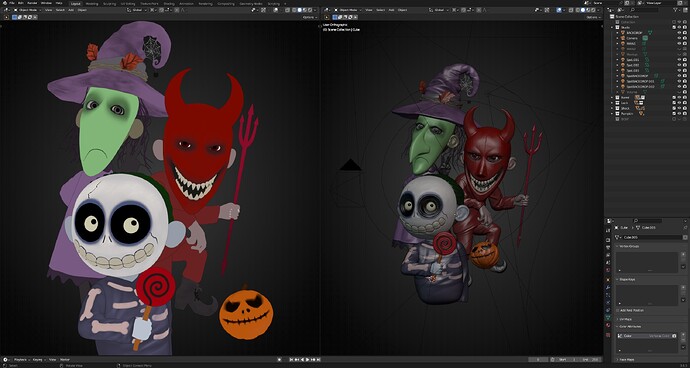
Task: Toggle proportional editing in left viewport
Action: click(x=177, y=10)
